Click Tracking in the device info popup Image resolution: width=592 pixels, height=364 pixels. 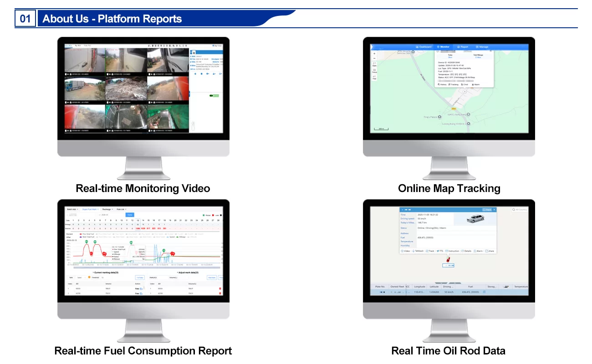(453, 84)
